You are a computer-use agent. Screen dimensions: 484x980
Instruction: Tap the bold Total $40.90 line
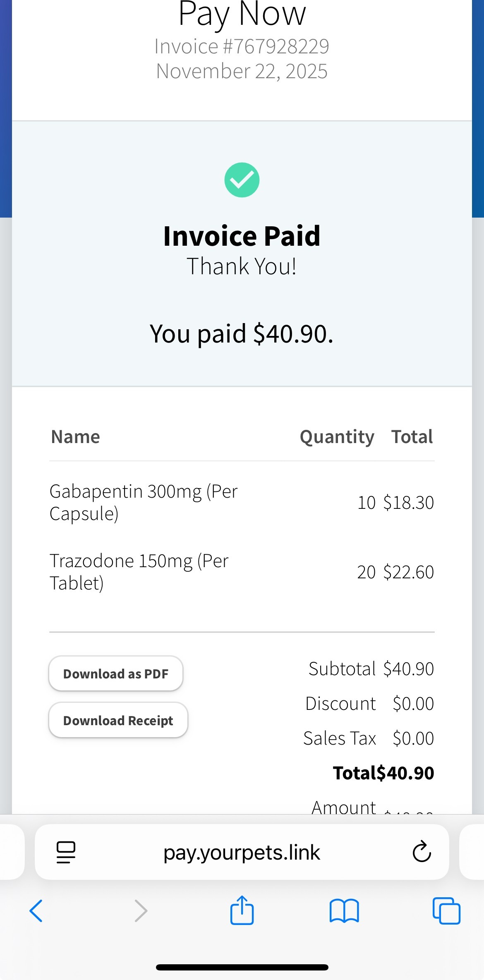(383, 773)
